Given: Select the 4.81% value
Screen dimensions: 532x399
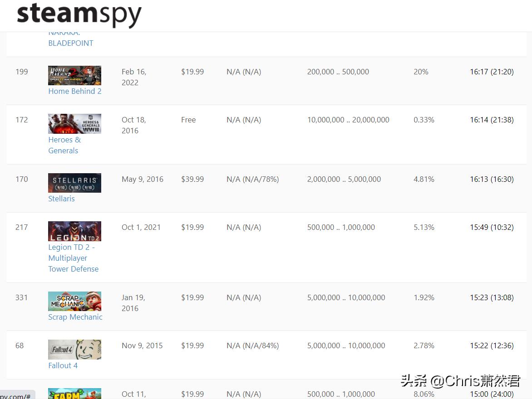Looking at the screenshot, I should point(424,180).
